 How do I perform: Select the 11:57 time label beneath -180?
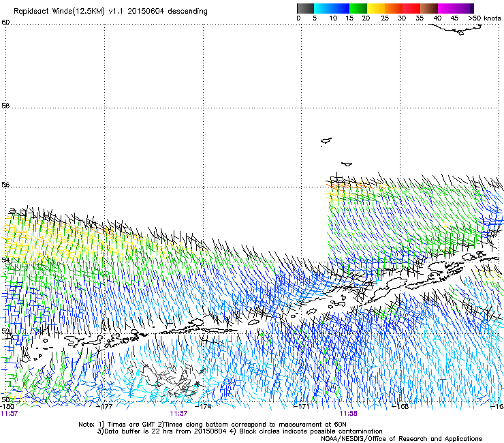click(x=9, y=414)
